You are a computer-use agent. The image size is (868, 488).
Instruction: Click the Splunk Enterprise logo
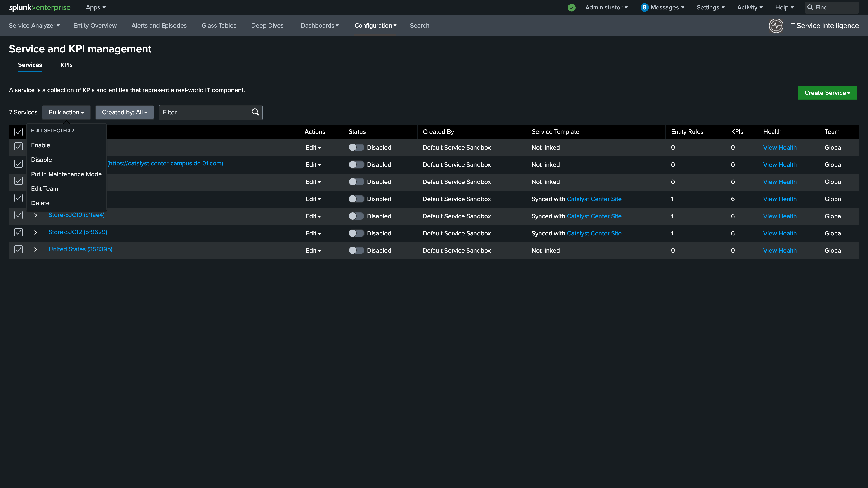coord(40,7)
